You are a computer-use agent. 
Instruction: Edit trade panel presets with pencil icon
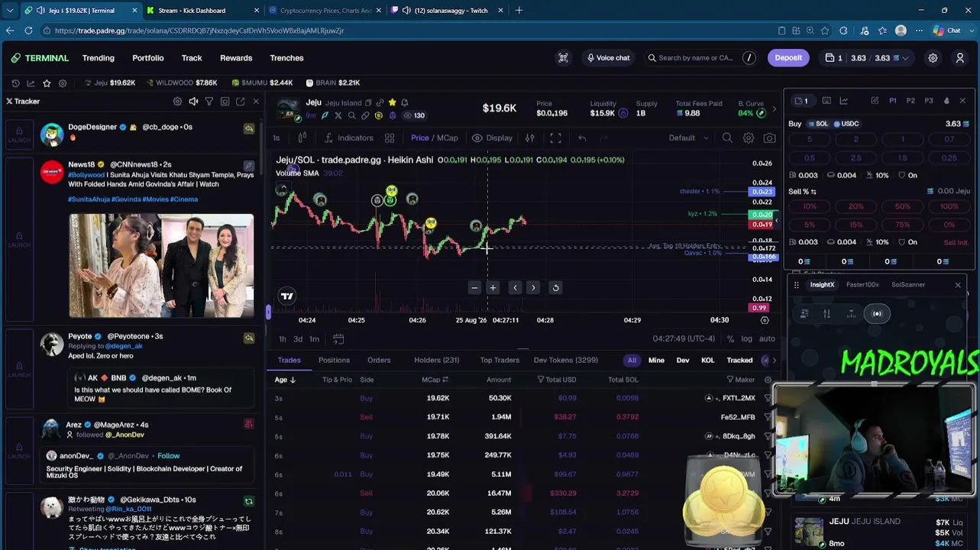(875, 101)
